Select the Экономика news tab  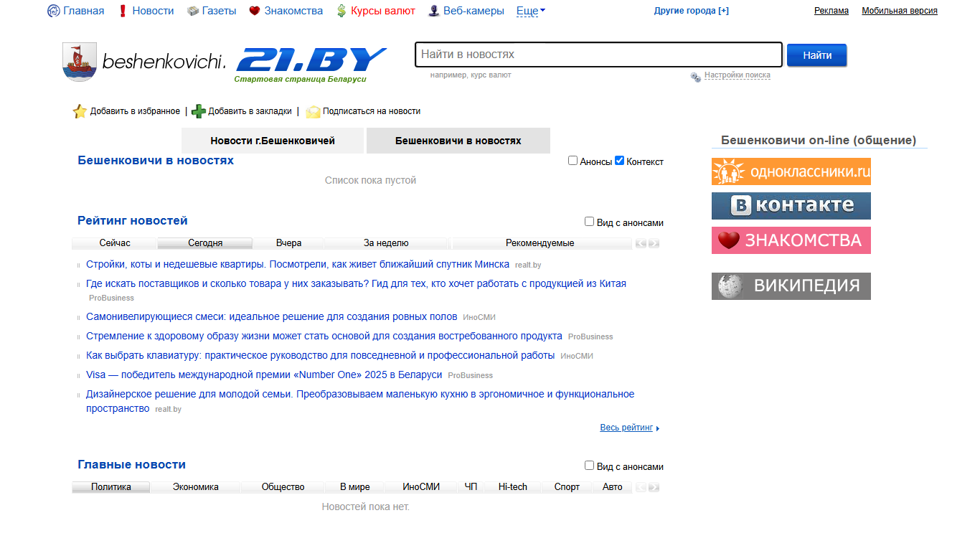(x=195, y=487)
